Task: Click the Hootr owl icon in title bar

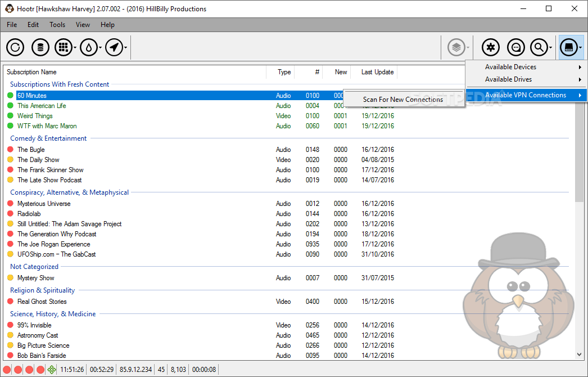Action: click(x=10, y=8)
